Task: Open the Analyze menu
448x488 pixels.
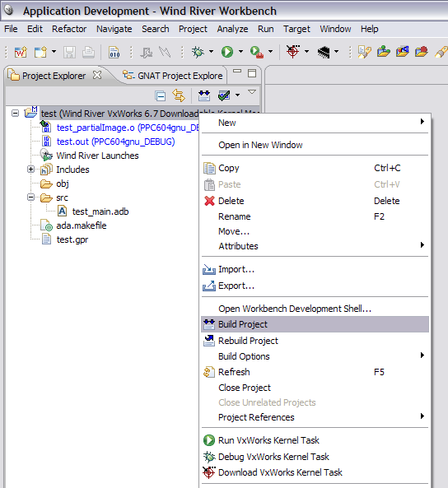Action: [x=232, y=29]
